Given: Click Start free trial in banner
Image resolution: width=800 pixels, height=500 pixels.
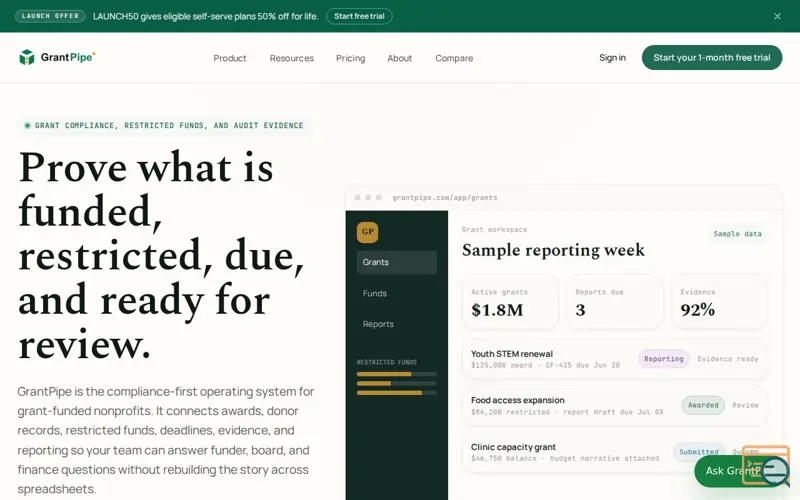Looking at the screenshot, I should [x=359, y=16].
